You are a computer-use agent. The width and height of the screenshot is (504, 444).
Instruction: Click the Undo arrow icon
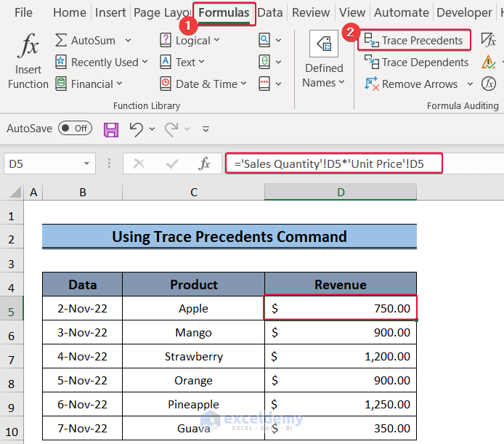pos(137,129)
